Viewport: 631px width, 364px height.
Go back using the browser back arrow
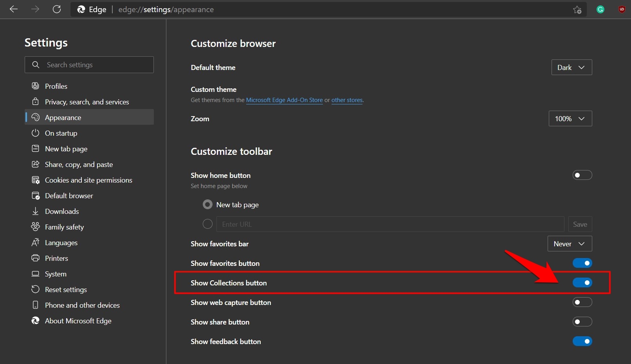click(14, 9)
